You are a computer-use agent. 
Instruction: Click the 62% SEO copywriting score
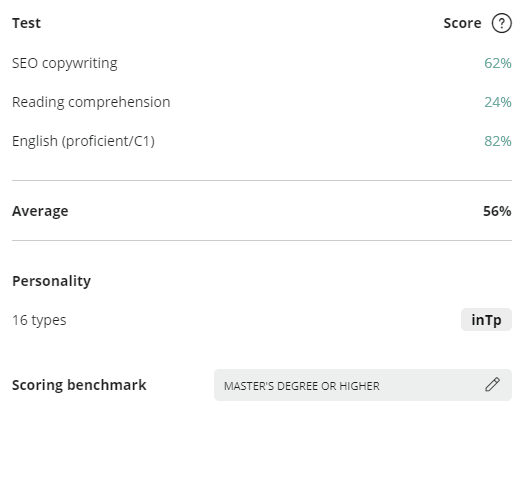click(497, 63)
